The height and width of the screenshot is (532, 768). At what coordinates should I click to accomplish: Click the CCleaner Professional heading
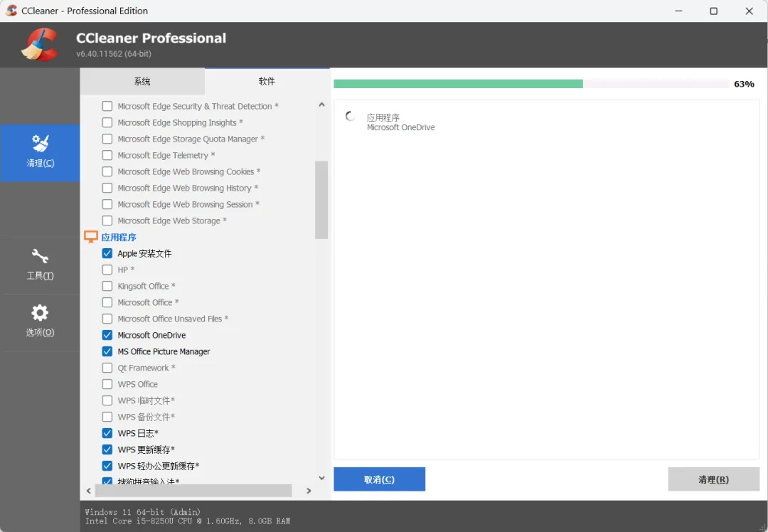coord(151,38)
